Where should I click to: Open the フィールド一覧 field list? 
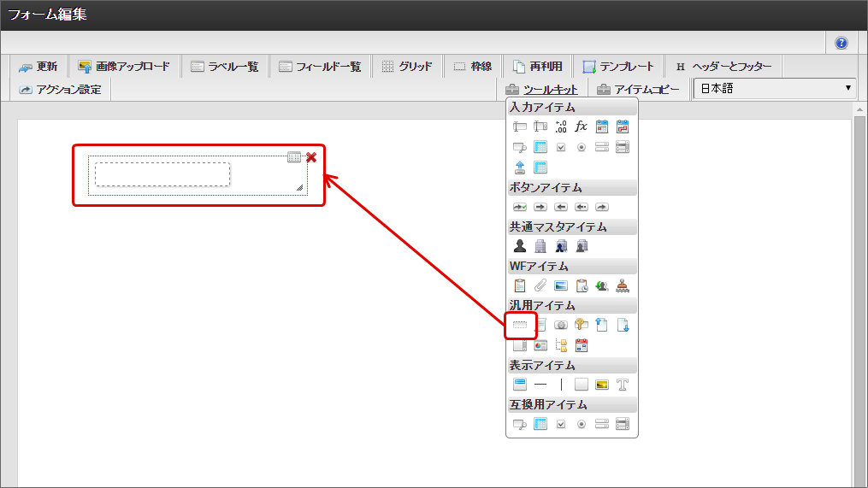click(320, 67)
